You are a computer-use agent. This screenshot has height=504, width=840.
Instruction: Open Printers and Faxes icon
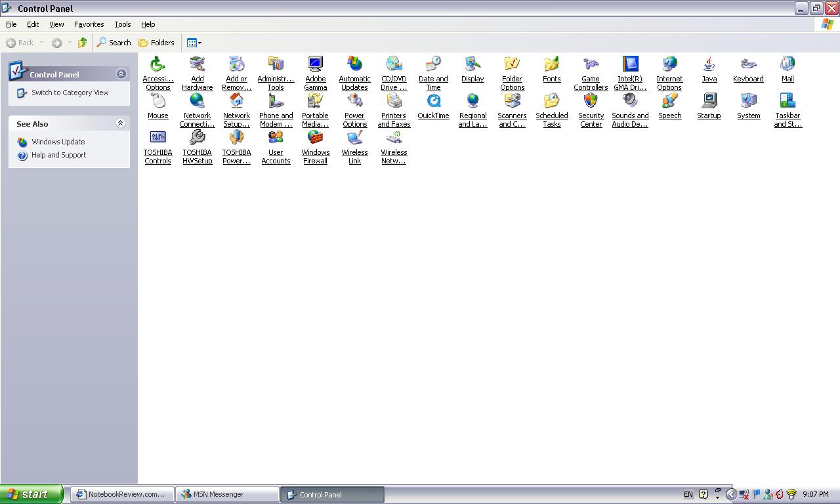click(394, 101)
